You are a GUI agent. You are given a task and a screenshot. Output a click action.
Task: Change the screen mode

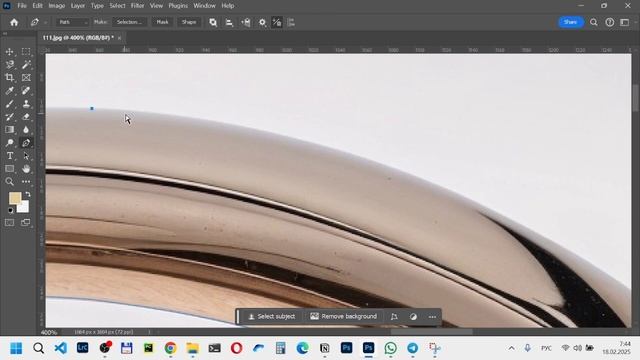coord(26,222)
